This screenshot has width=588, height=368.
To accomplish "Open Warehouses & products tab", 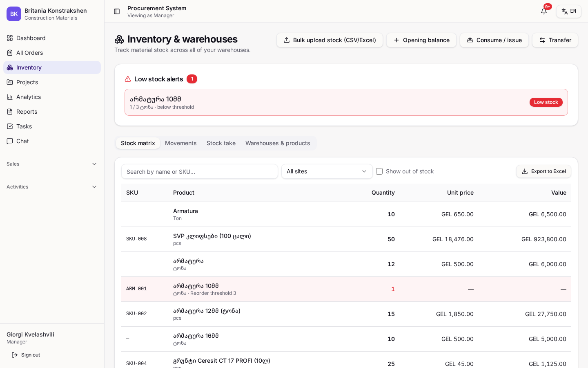I will tap(278, 143).
